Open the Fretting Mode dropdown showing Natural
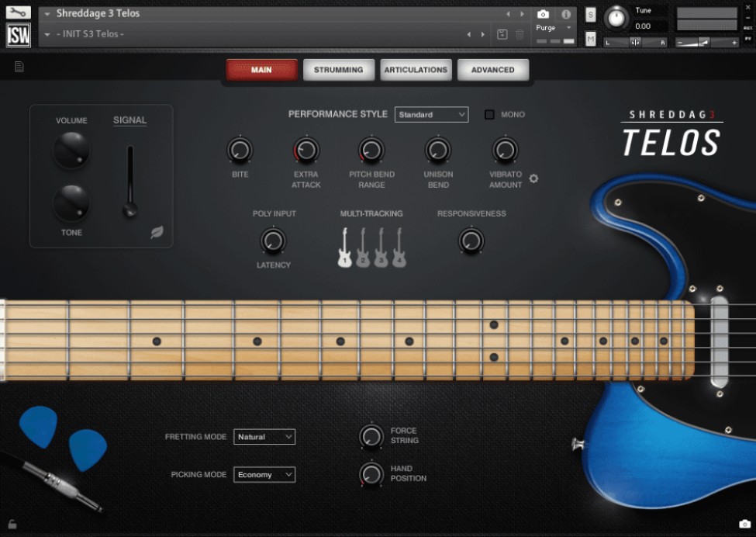 click(x=264, y=437)
